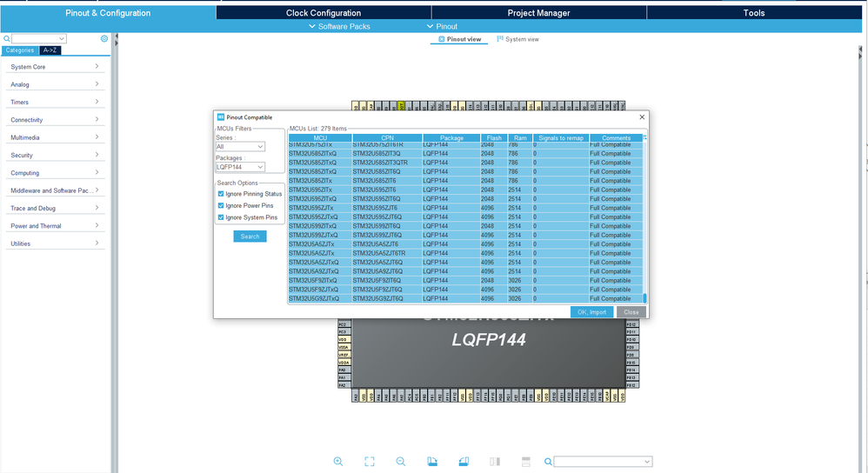Sort MCU list by CPN column
Screen dimensions: 868x473
[x=388, y=137]
